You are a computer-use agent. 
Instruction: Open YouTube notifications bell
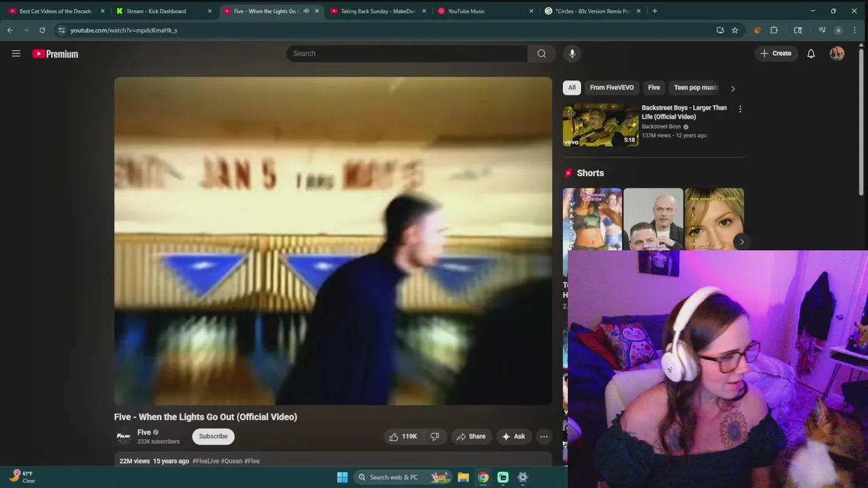[x=811, y=54]
